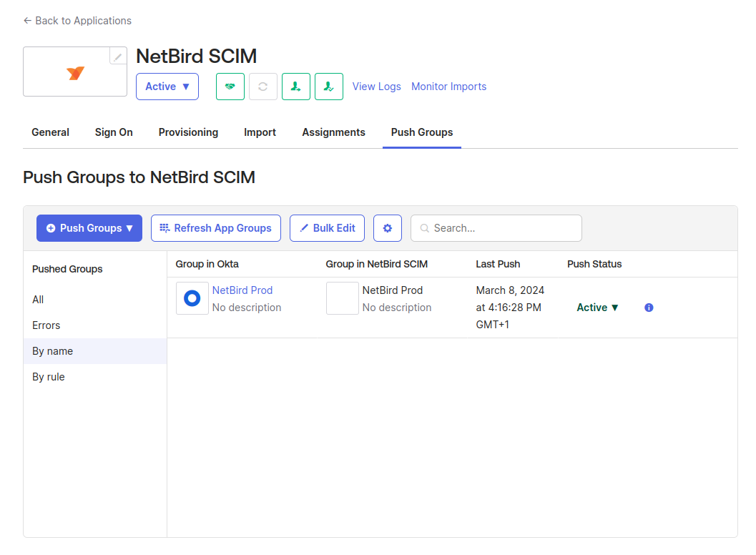This screenshot has height=555, width=756.
Task: Click the edit logo pencil icon
Action: pos(118,57)
